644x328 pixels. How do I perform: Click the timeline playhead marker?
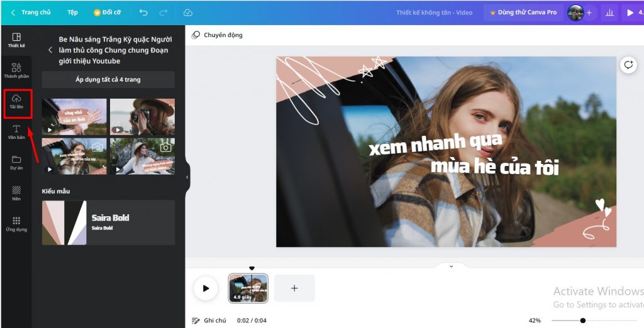click(x=252, y=268)
